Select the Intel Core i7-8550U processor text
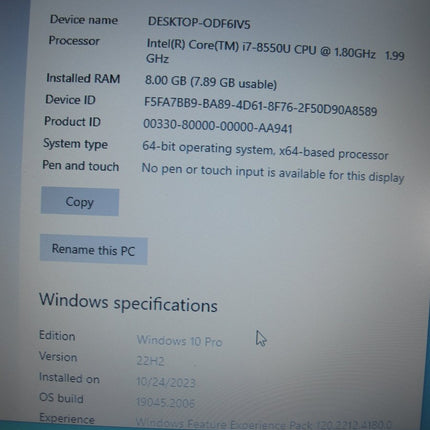The width and height of the screenshot is (430, 430). 275,52
